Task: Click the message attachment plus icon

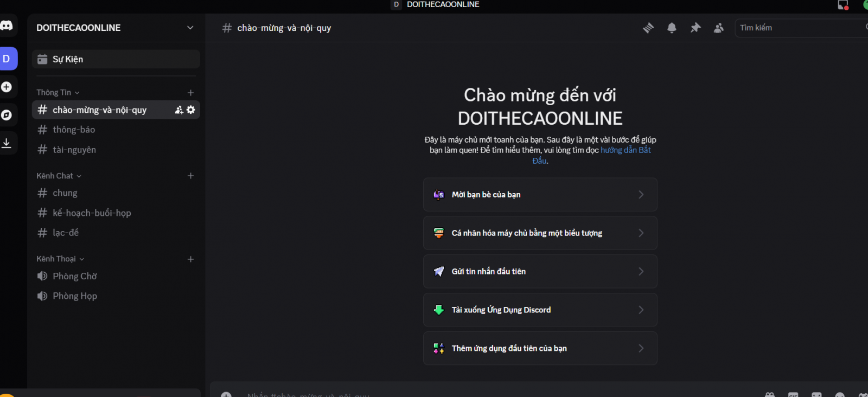Action: point(226,394)
